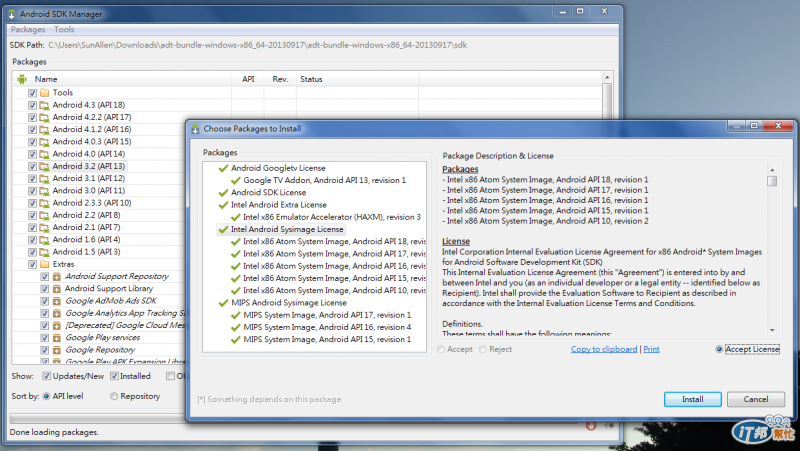Click the Android 3.2 (API 13) folder icon
This screenshot has height=451, width=800.
click(44, 166)
